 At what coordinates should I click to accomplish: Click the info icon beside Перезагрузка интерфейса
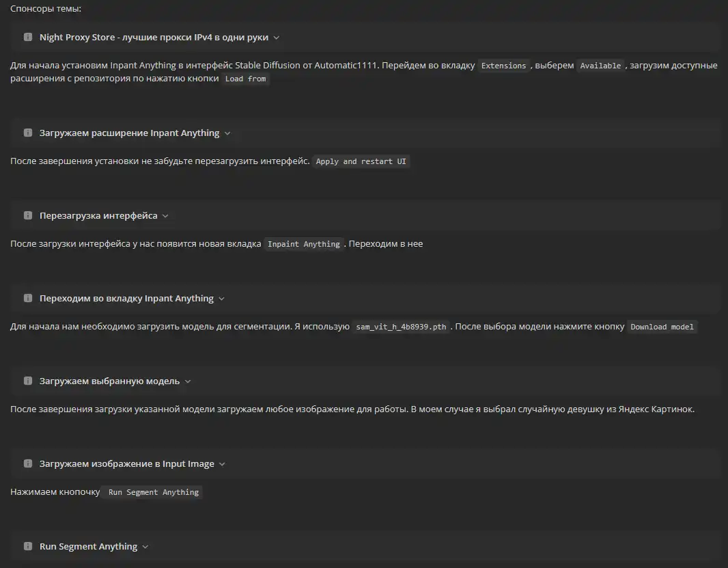(28, 216)
